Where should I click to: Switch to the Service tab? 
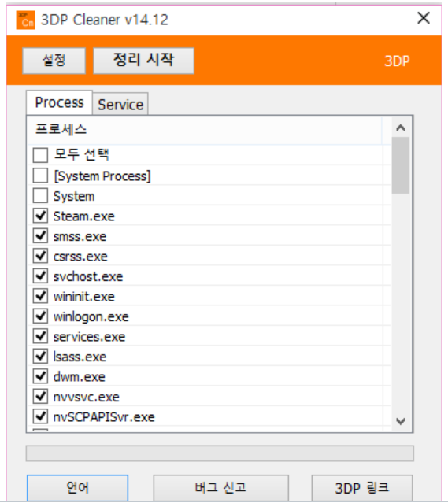120,105
